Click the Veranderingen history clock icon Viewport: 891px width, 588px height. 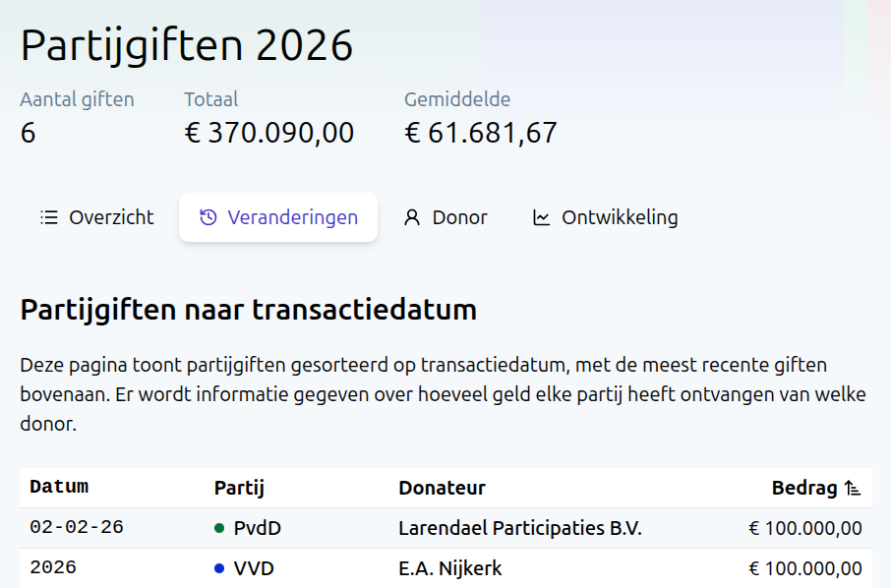(208, 217)
